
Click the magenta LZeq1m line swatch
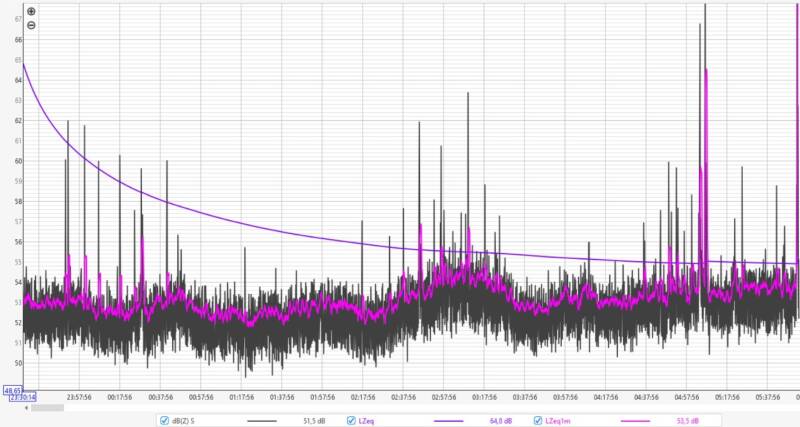point(636,421)
